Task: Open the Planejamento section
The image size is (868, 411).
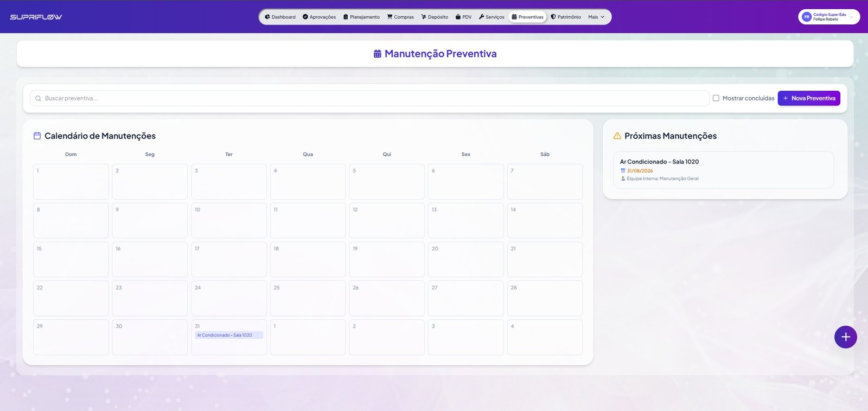Action: coord(361,17)
